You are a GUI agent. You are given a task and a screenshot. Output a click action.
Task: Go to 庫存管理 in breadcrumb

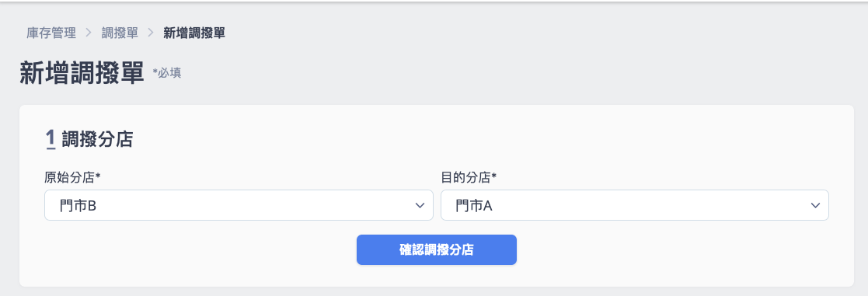coord(51,33)
